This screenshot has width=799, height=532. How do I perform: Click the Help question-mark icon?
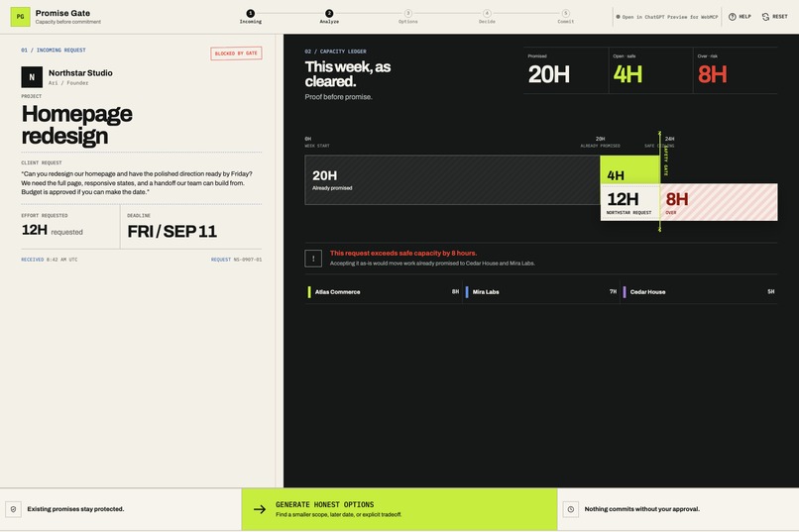[733, 17]
